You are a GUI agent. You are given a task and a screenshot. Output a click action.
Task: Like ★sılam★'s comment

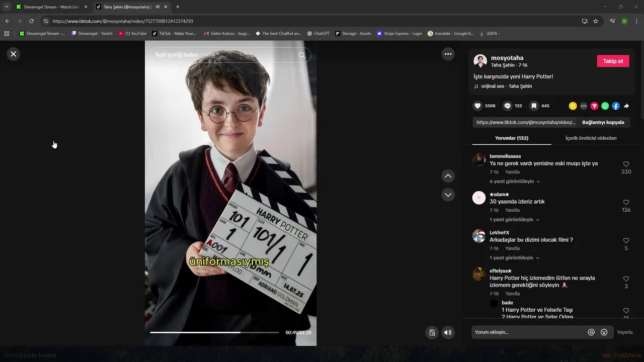pyautogui.click(x=626, y=203)
